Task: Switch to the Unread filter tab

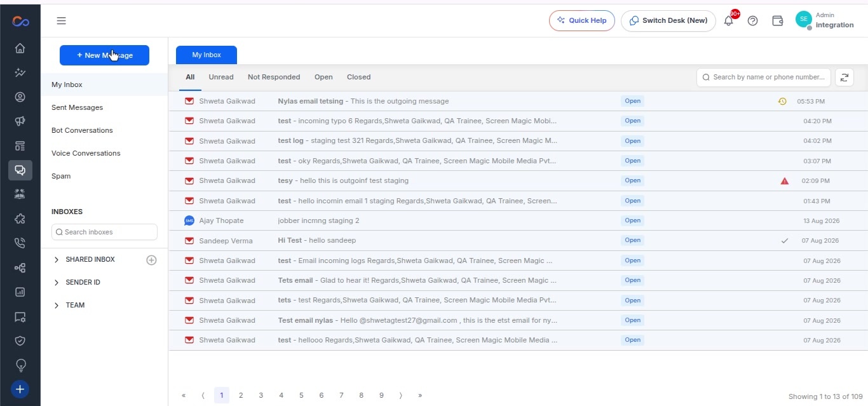Action: pyautogui.click(x=221, y=77)
